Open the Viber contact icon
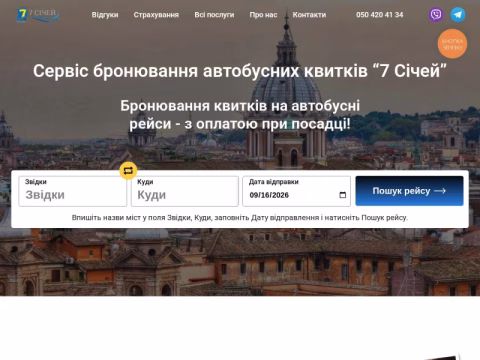Viewport: 480px width, 360px height. 436,15
